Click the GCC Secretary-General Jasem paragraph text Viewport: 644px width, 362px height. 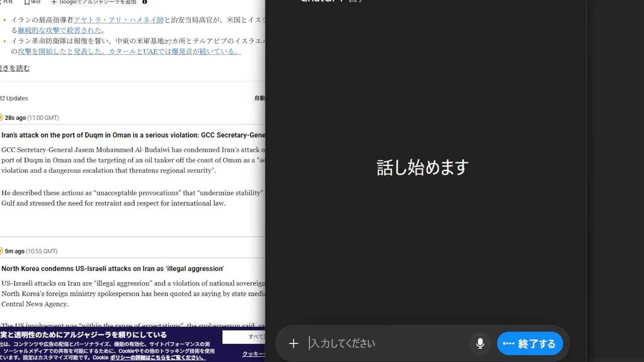coord(133,160)
